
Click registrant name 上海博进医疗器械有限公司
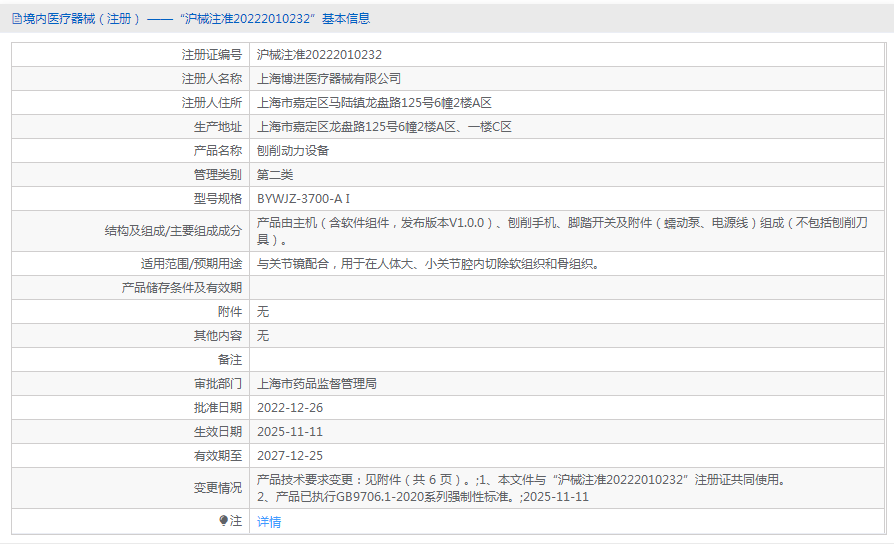tap(328, 79)
